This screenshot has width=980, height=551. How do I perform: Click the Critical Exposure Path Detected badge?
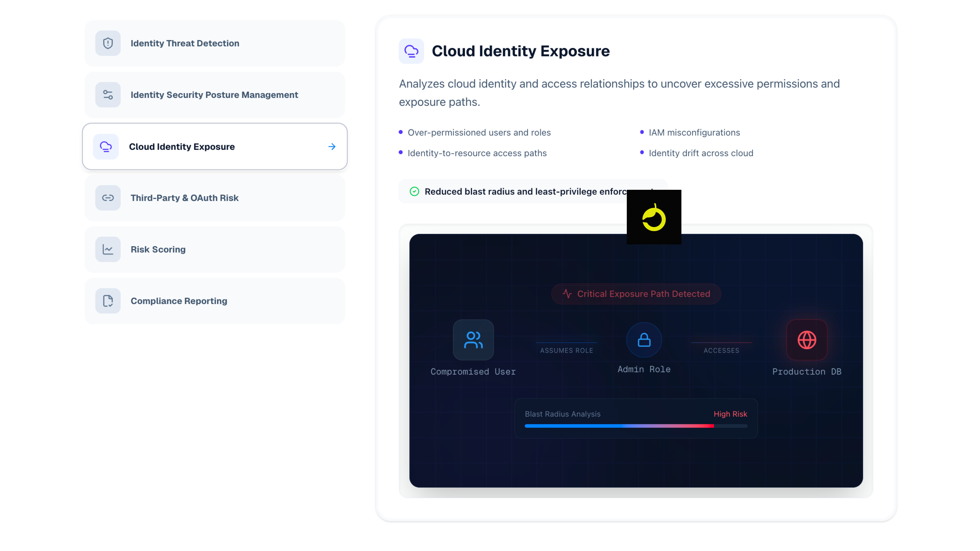pyautogui.click(x=636, y=294)
